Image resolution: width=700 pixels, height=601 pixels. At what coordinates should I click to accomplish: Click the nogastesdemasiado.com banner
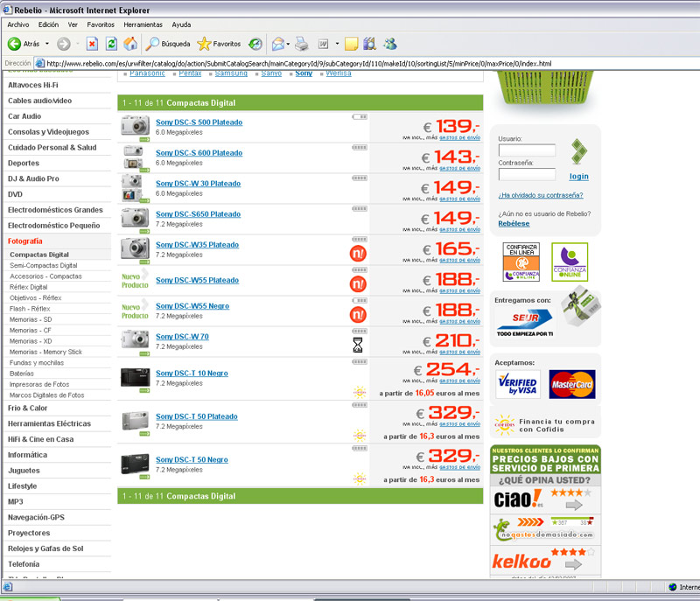545,529
